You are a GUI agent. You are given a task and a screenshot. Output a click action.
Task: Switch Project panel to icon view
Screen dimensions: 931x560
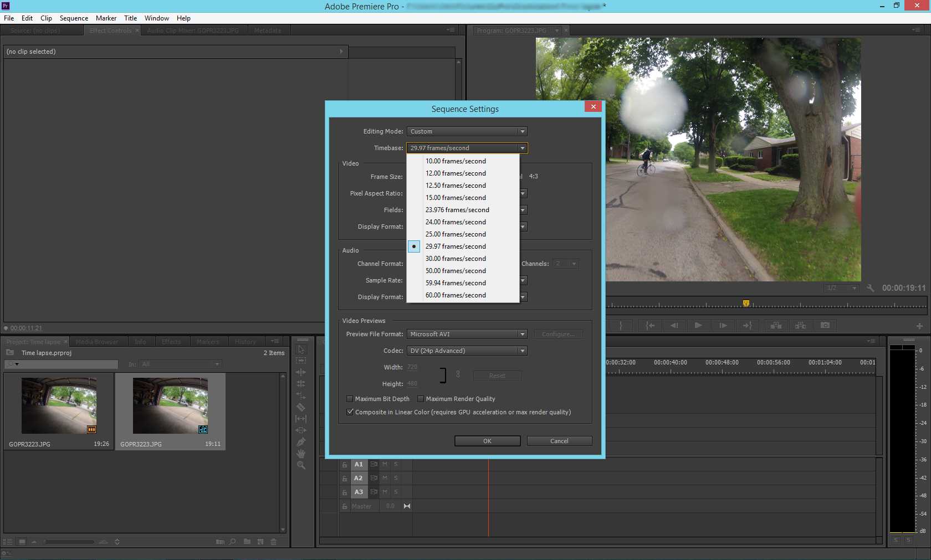click(22, 542)
